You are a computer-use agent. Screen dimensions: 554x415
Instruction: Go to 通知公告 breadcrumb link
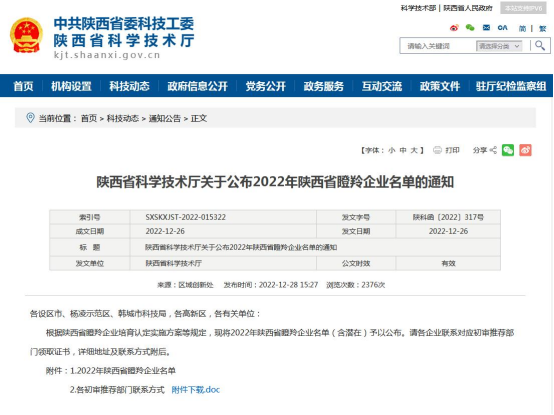coord(165,118)
